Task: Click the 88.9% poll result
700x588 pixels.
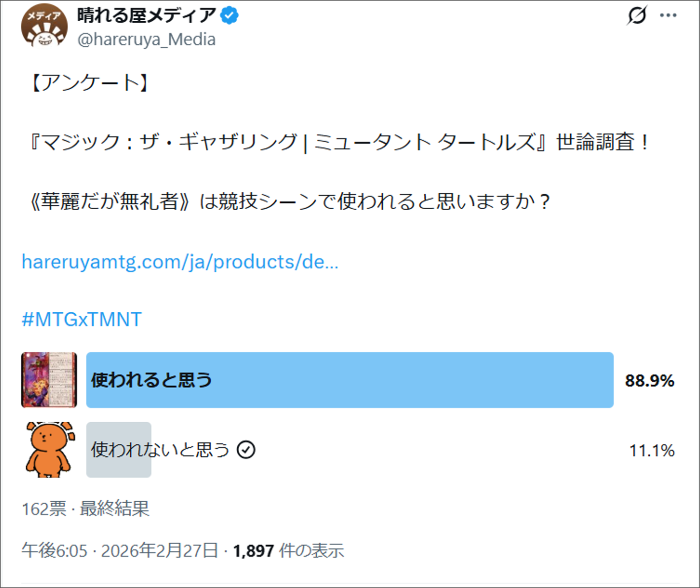Action: [x=649, y=381]
